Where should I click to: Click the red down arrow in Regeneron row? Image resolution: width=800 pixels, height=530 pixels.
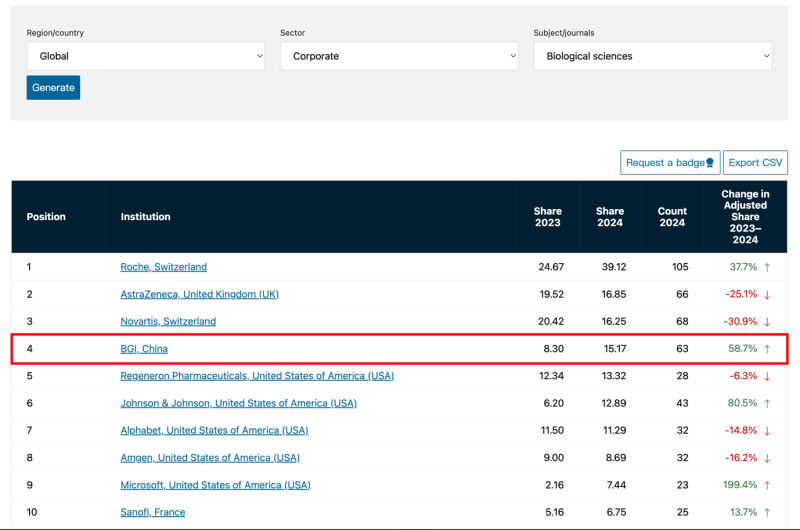tap(767, 376)
